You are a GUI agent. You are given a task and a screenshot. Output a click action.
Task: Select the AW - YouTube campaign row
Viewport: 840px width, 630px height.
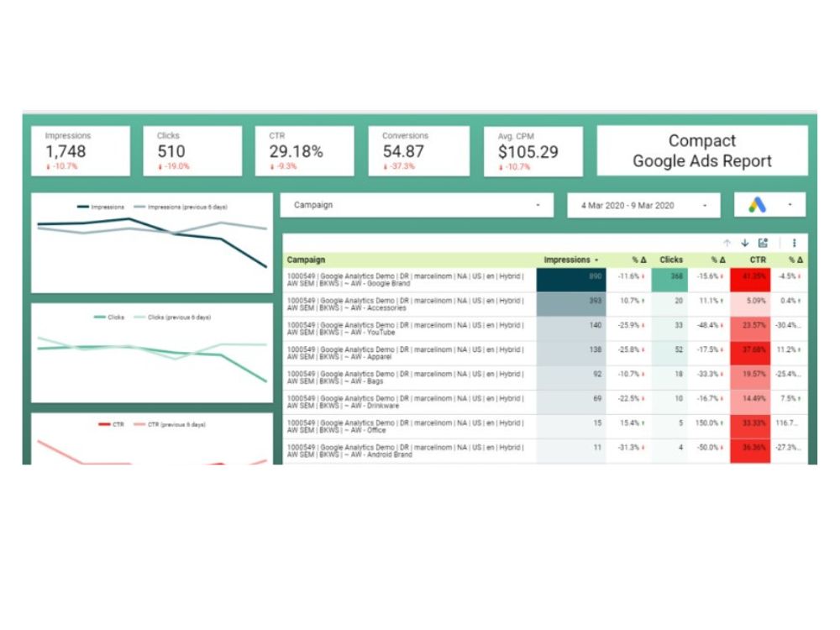pyautogui.click(x=544, y=329)
